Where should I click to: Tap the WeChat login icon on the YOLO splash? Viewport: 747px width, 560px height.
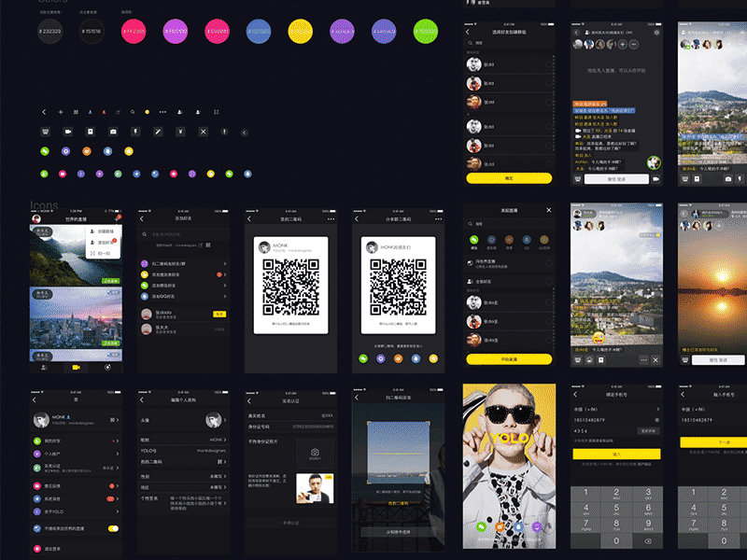[x=481, y=526]
